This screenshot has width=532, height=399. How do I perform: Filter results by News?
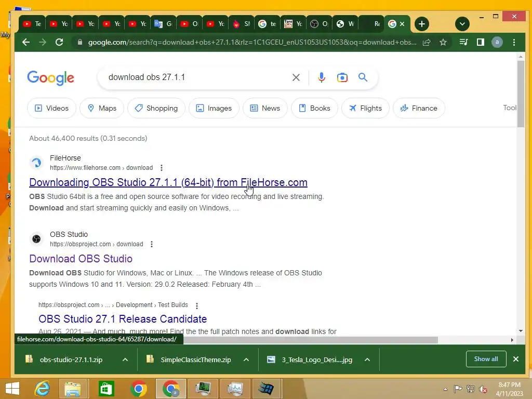tap(265, 108)
